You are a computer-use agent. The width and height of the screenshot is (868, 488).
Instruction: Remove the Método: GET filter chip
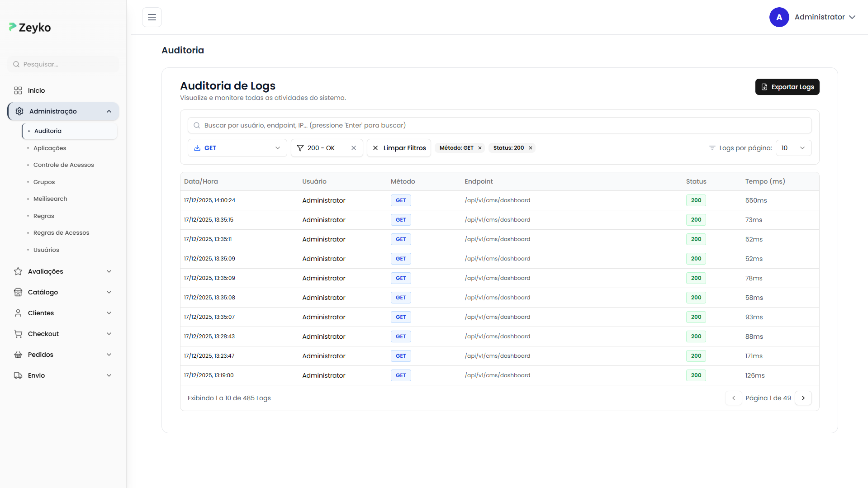[x=480, y=148]
